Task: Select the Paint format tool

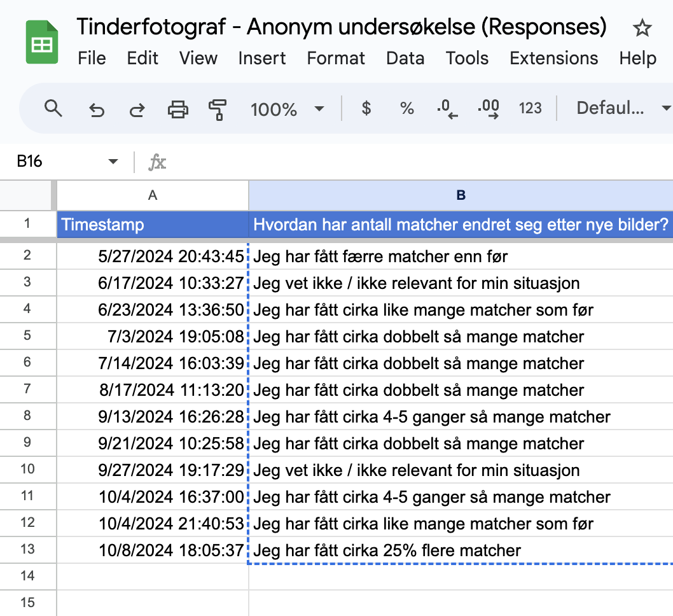Action: pyautogui.click(x=218, y=108)
